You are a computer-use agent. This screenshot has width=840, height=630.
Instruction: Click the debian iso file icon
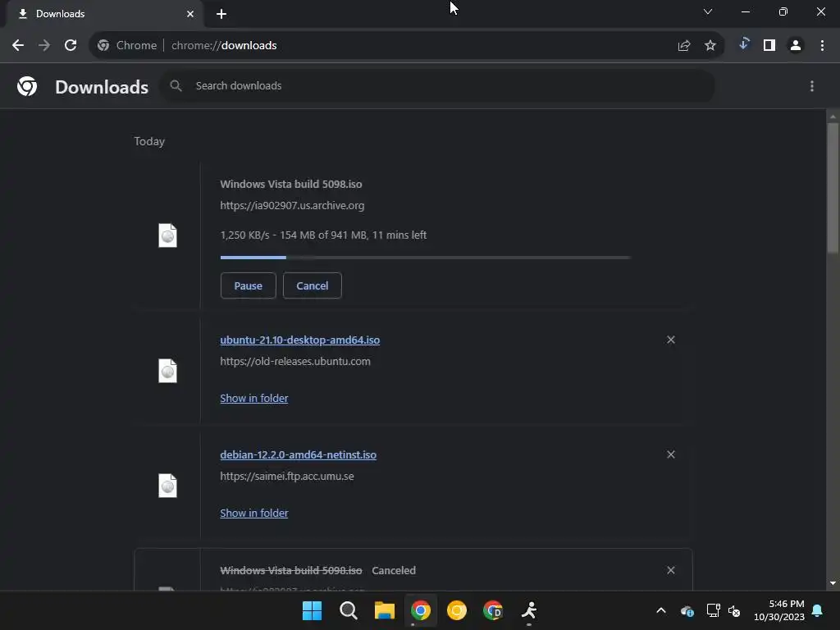click(167, 486)
